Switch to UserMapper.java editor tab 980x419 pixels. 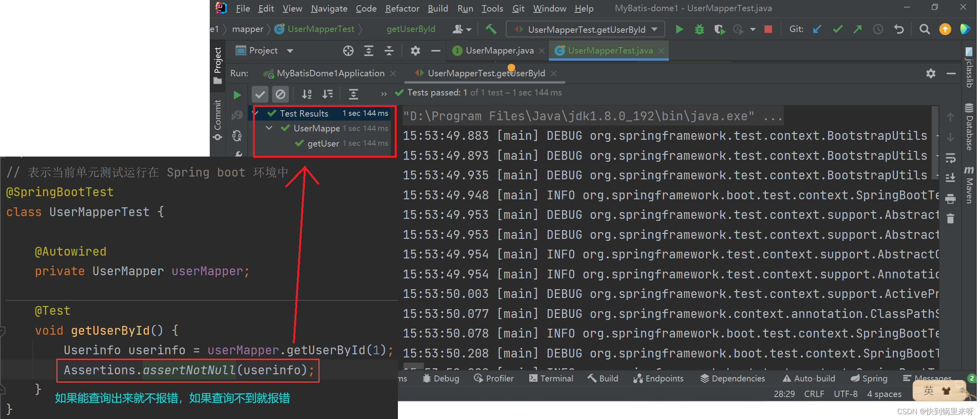pyautogui.click(x=499, y=51)
